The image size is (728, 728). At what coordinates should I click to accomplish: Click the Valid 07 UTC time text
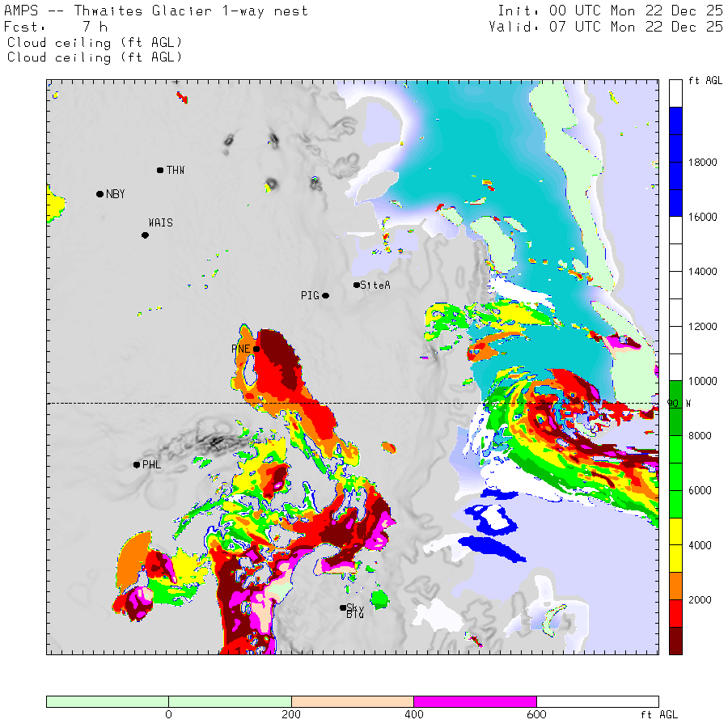(x=606, y=27)
